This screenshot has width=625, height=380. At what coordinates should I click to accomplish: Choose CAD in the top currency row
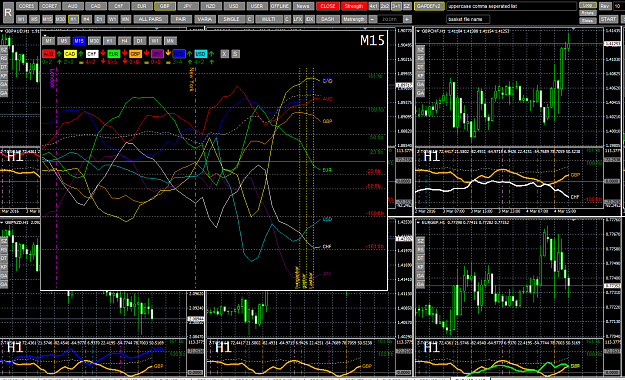coord(96,6)
